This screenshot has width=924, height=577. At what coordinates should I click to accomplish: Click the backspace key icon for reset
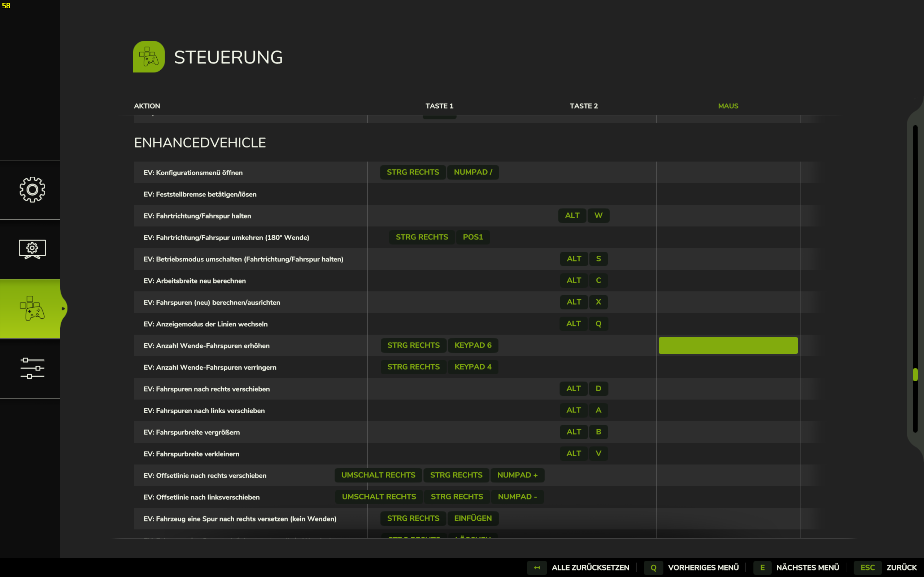pyautogui.click(x=537, y=568)
